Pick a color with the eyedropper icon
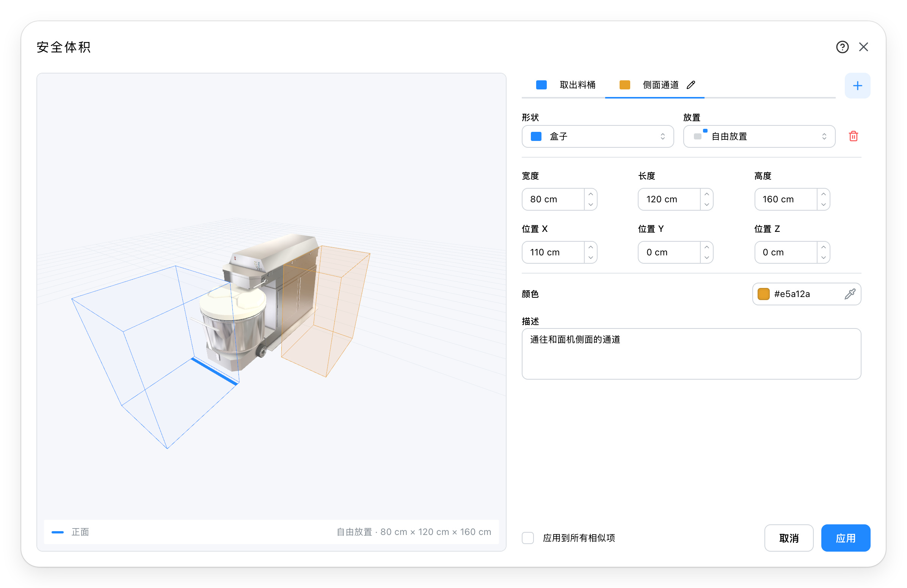The height and width of the screenshot is (588, 907). 850,294
